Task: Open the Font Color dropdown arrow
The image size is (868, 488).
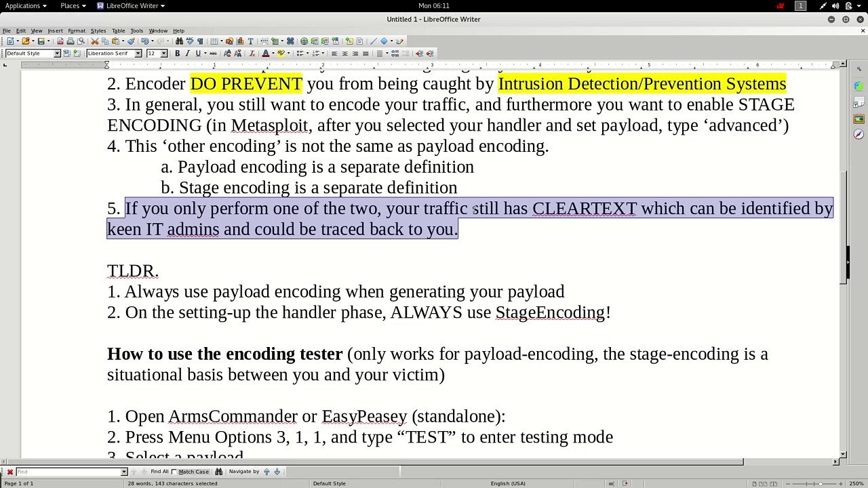Action: (x=272, y=54)
